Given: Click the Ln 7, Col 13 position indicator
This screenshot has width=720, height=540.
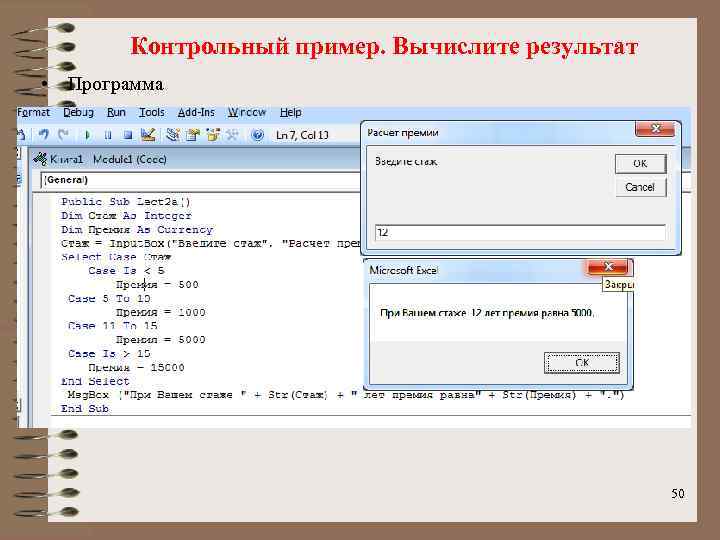Looking at the screenshot, I should (x=302, y=135).
